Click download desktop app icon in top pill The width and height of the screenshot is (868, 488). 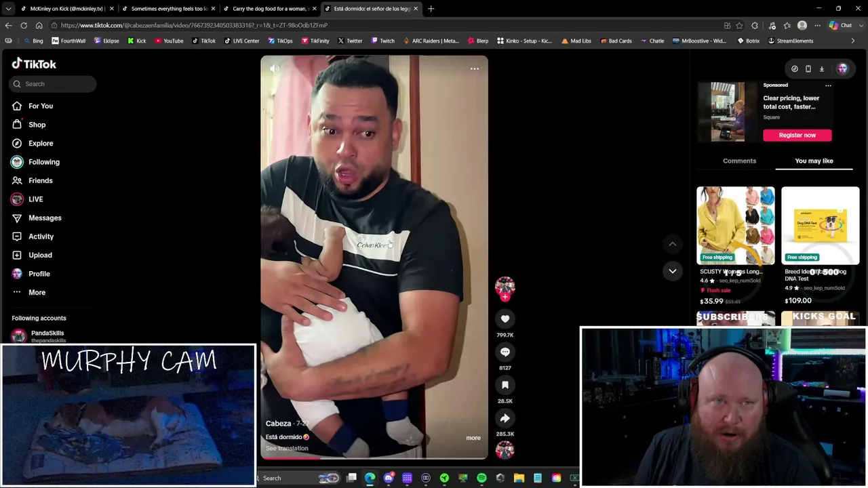822,68
